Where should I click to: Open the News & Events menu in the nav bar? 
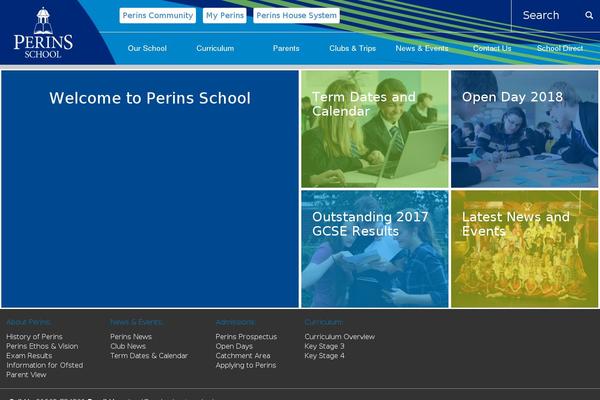click(422, 48)
